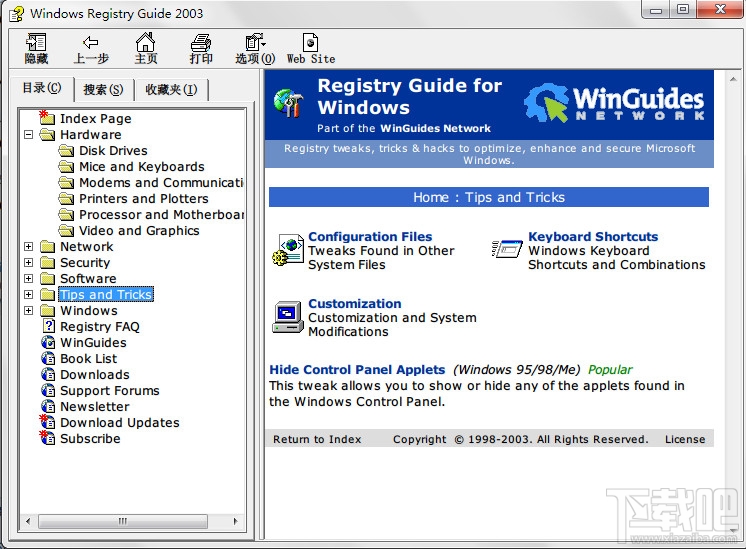Click the content pane scroll-up arrow
The height and width of the screenshot is (549, 746).
tap(733, 79)
